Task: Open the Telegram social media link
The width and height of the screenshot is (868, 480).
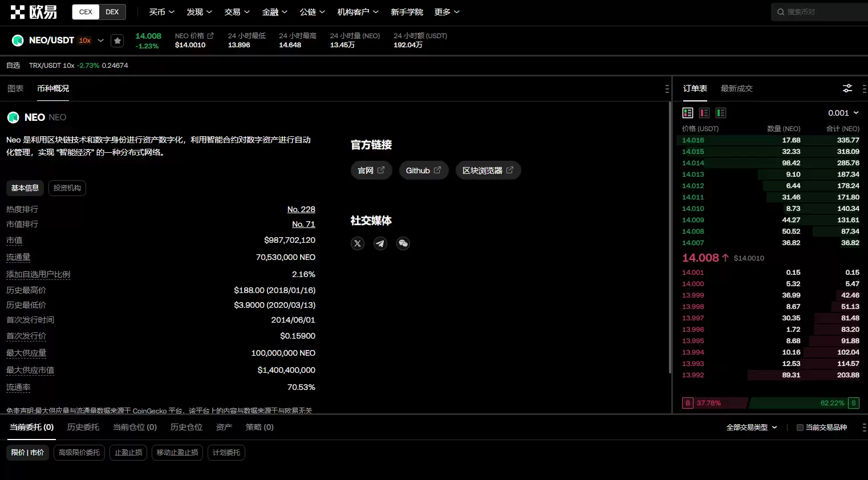Action: pos(380,243)
